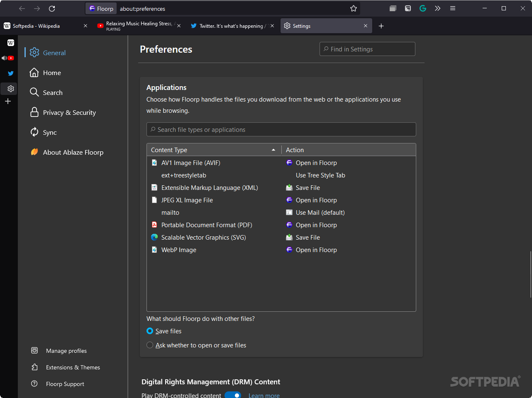Click the forward navigation arrow
The width and height of the screenshot is (532, 398).
point(37,8)
